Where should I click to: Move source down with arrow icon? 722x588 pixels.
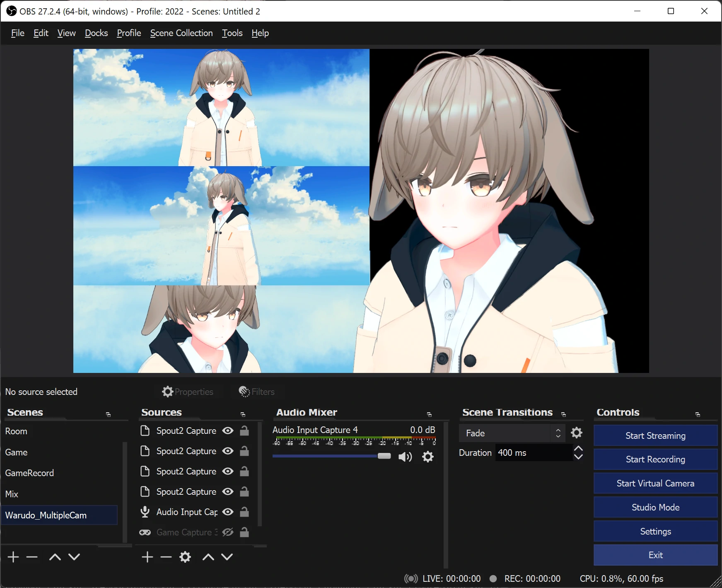pyautogui.click(x=227, y=557)
